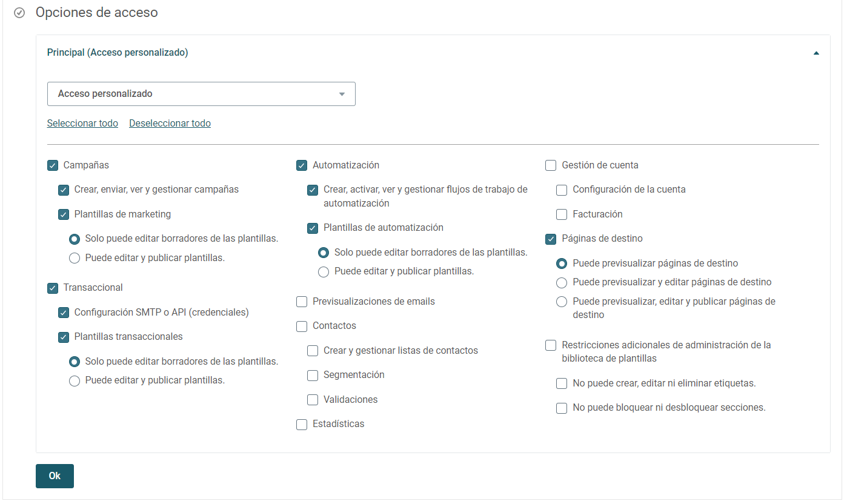This screenshot has height=504, width=847.
Task: Check the Estadísticas checkbox
Action: 302,425
